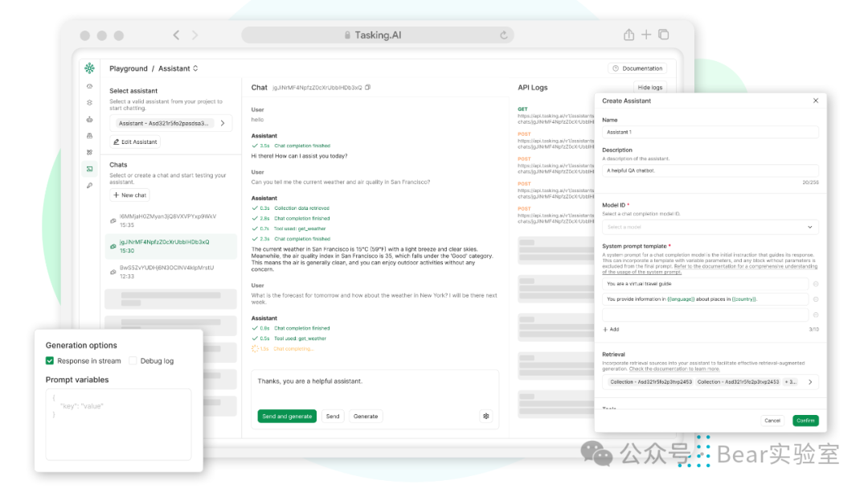This screenshot has height=489, width=868.
Task: Reload the page using the address bar refresh icon
Action: pyautogui.click(x=504, y=35)
